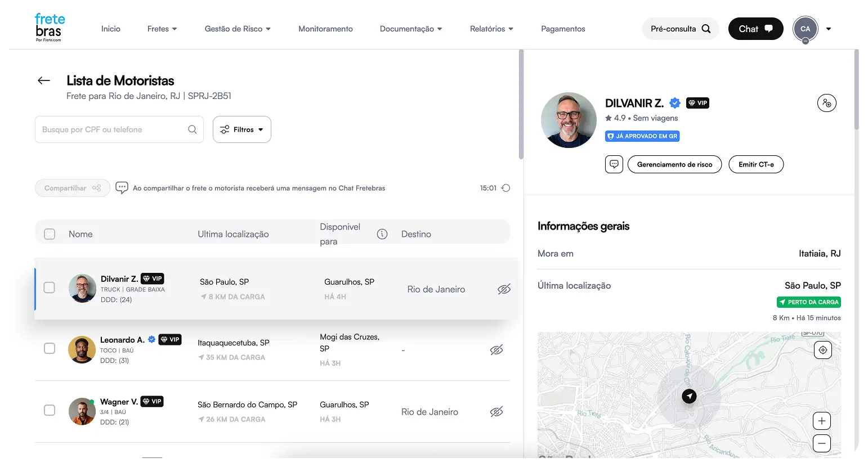Viewport: 868px width, 467px height.
Task: Center the map with the locate icon
Action: click(x=822, y=350)
